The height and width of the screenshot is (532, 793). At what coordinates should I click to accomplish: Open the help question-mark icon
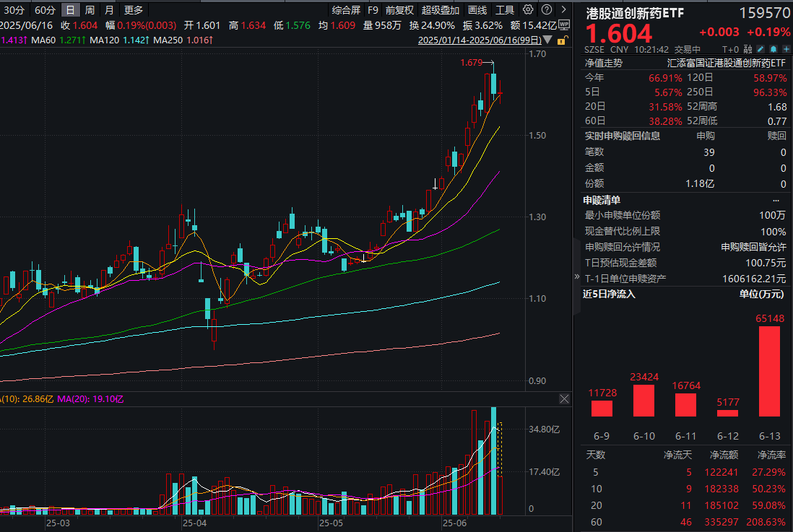[547, 9]
